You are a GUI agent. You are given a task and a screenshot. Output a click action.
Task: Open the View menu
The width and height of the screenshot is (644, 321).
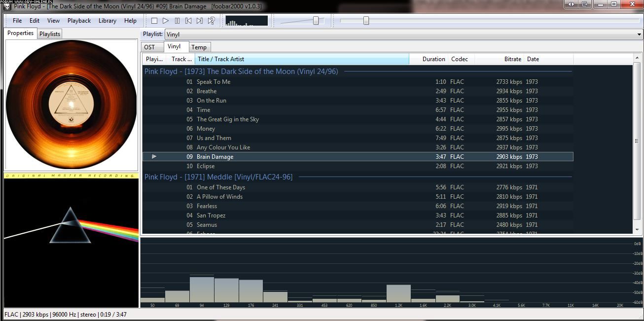coord(53,21)
